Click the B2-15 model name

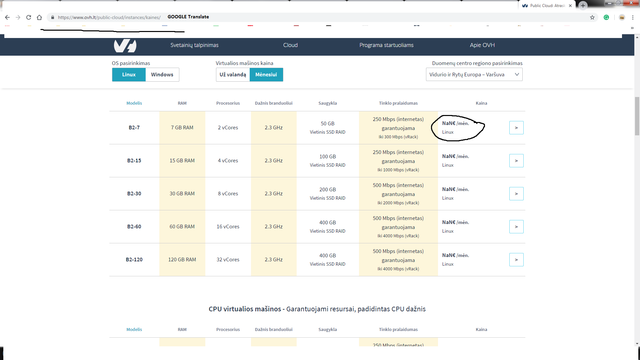(134, 161)
